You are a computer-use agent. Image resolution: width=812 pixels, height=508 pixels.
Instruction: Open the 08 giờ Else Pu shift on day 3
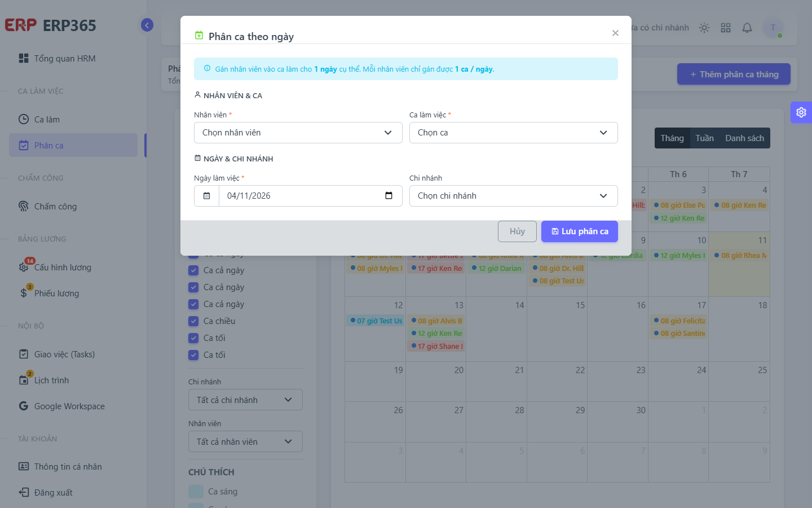point(678,205)
